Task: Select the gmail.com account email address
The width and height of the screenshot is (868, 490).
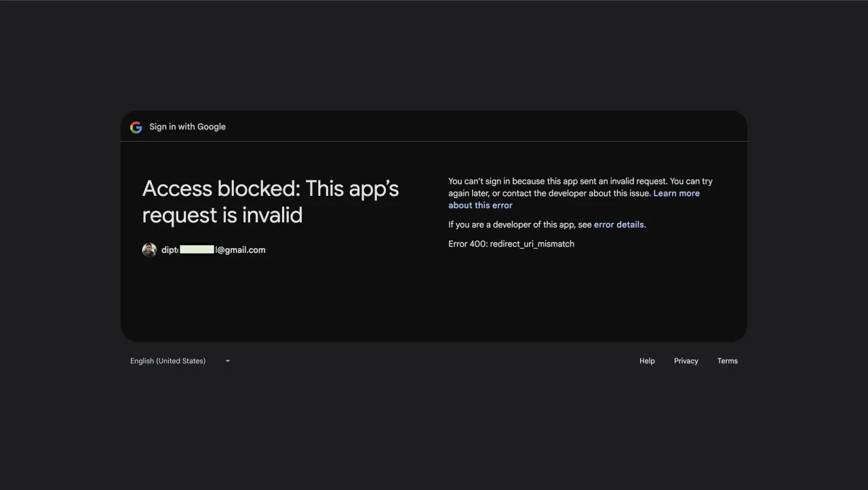Action: [240, 250]
